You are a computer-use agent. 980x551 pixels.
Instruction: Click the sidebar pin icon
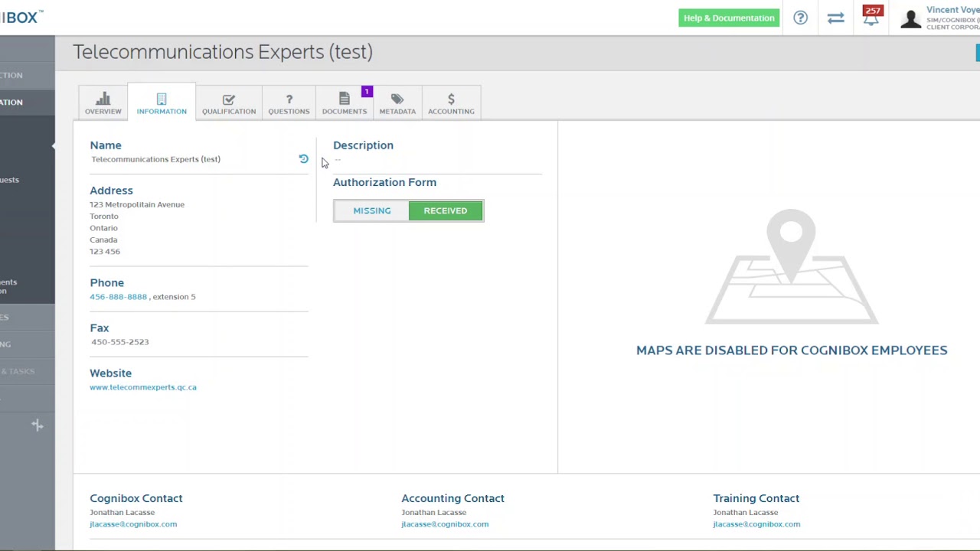pos(37,425)
